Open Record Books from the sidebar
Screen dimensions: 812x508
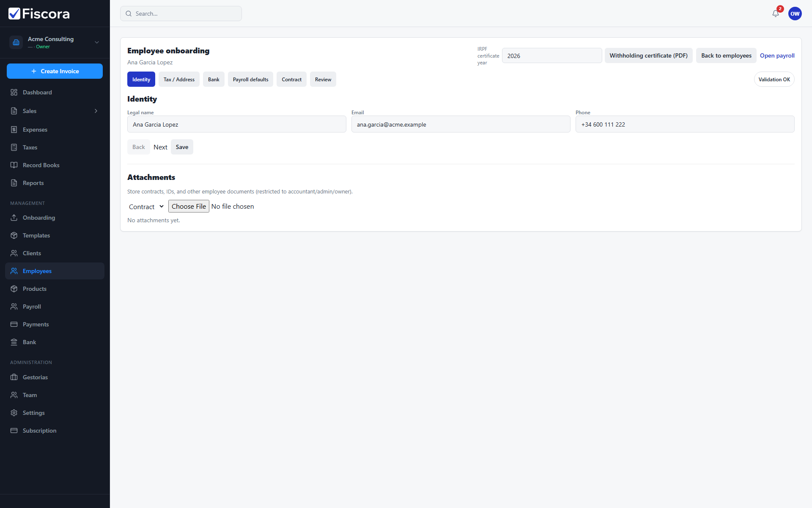click(x=55, y=165)
